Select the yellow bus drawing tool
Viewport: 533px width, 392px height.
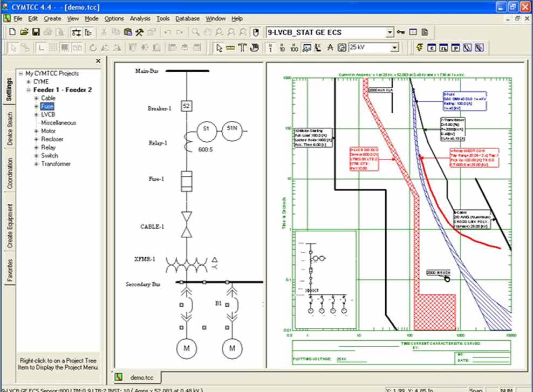point(230,48)
